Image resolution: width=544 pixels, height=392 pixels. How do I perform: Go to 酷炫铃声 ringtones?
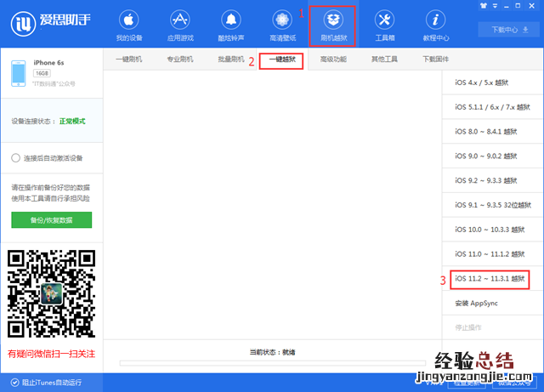point(231,26)
